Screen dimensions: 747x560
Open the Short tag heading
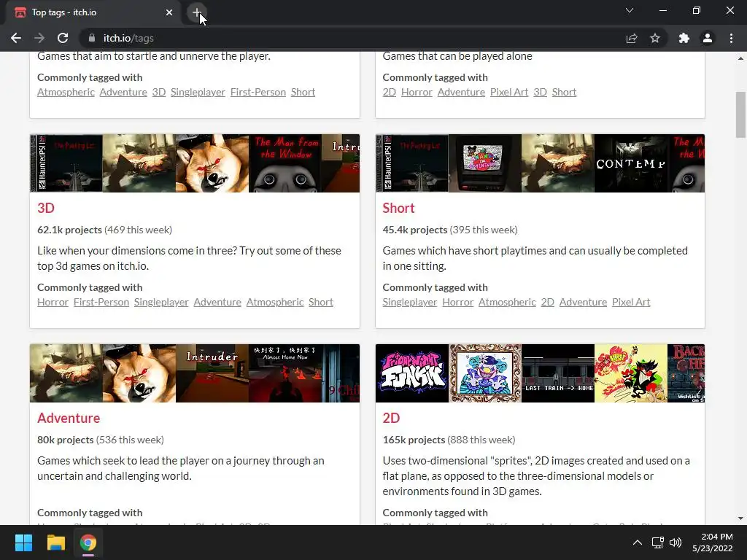398,208
